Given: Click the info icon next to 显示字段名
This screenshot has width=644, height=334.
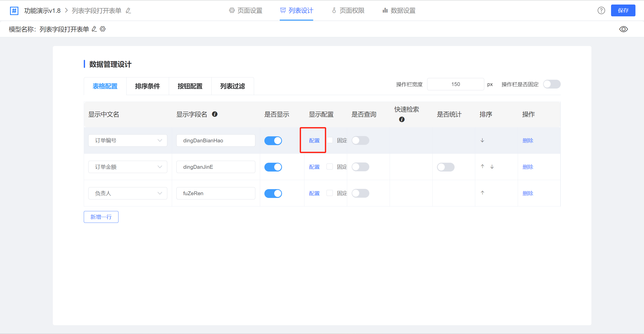Looking at the screenshot, I should [215, 114].
